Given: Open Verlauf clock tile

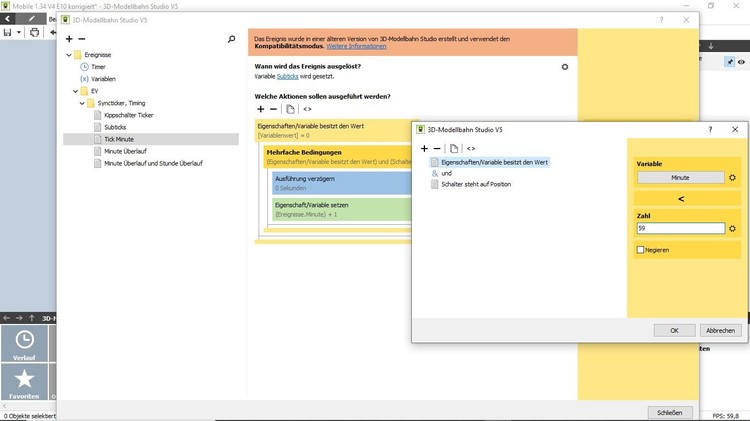Looking at the screenshot, I should click(x=24, y=343).
